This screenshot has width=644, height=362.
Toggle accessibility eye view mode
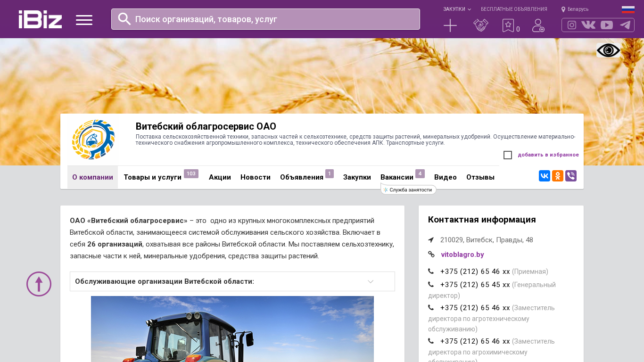tap(608, 50)
